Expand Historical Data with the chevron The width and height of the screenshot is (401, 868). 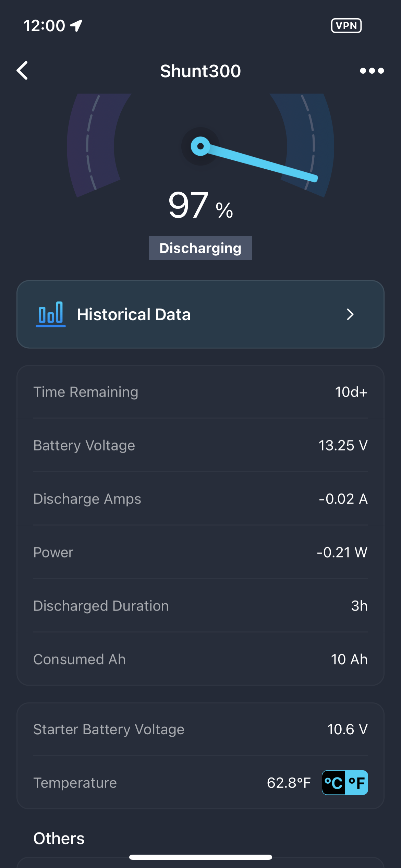[350, 314]
